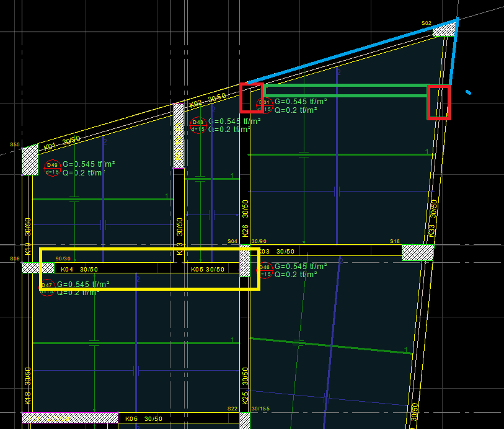Click the D49 slab marker circle
Screen dimensions: 504x429
pos(52,168)
